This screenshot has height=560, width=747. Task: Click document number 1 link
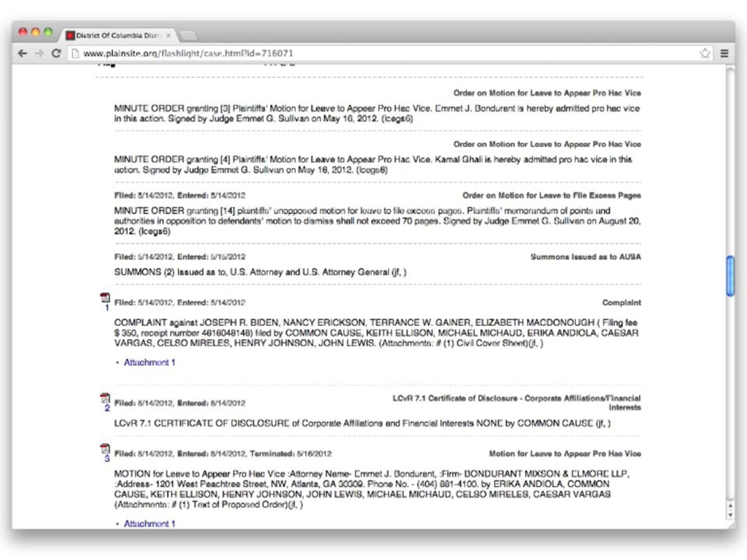click(x=107, y=308)
